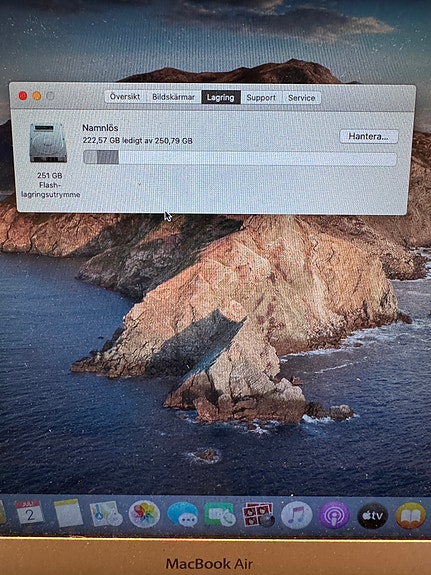Open FaceTime from the dock
The height and width of the screenshot is (575, 431).
[x=220, y=514]
